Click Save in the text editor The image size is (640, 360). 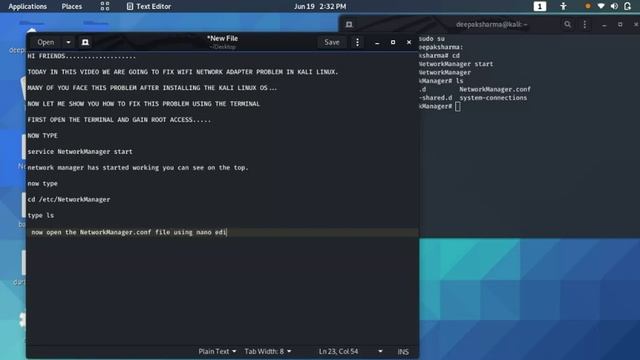[331, 42]
